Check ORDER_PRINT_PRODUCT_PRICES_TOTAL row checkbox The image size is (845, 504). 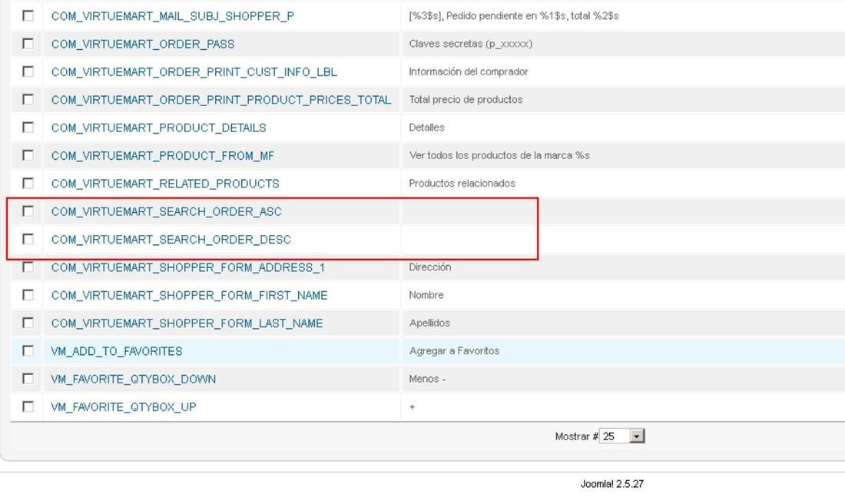point(28,100)
